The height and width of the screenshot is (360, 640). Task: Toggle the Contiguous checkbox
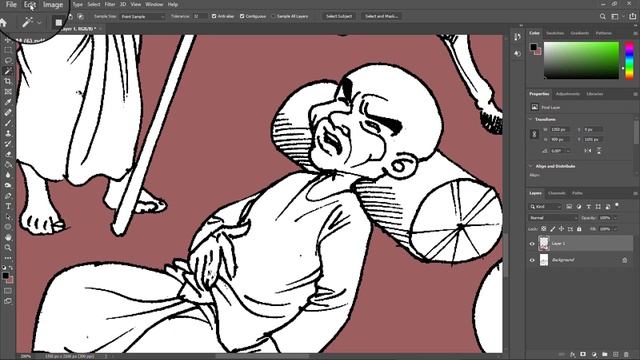click(x=242, y=16)
